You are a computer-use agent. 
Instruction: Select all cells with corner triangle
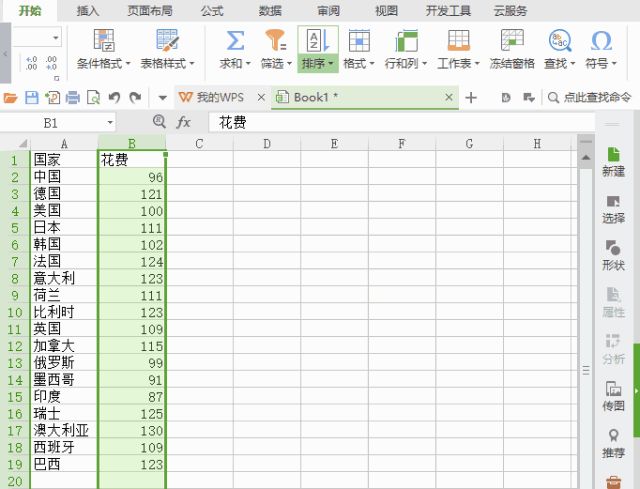click(23, 143)
